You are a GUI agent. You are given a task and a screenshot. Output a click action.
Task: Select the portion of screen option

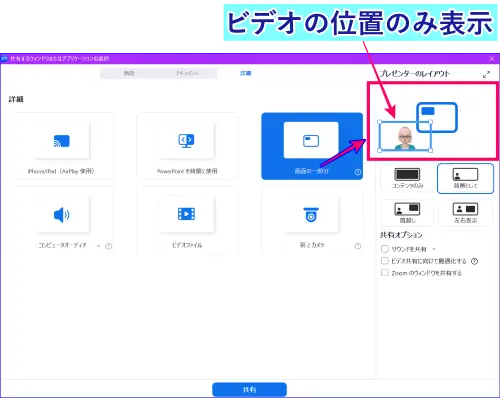coord(312,146)
